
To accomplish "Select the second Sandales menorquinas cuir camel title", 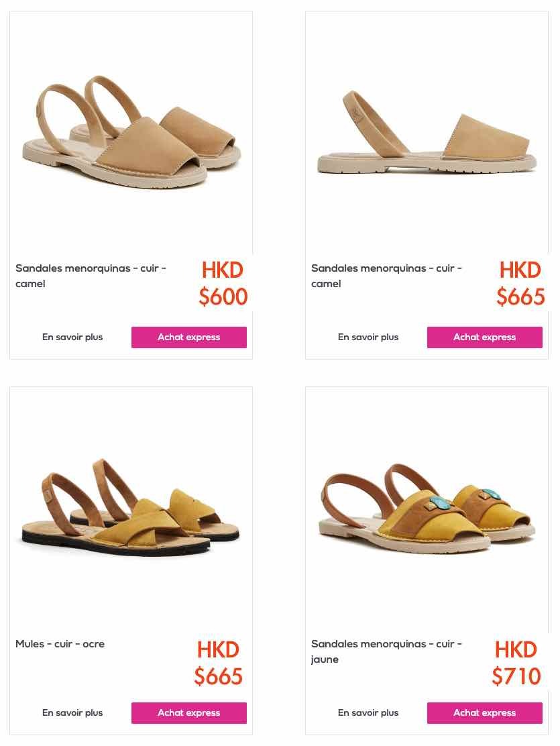I will click(x=386, y=276).
